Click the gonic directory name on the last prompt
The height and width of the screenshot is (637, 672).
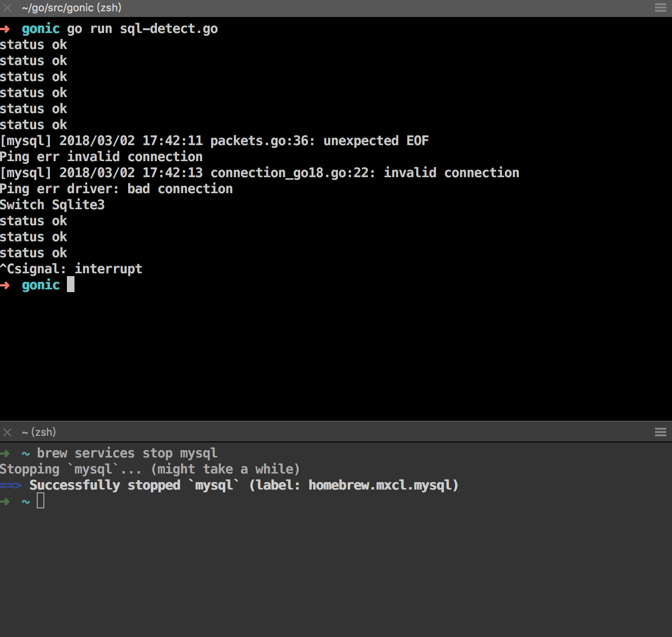point(41,285)
